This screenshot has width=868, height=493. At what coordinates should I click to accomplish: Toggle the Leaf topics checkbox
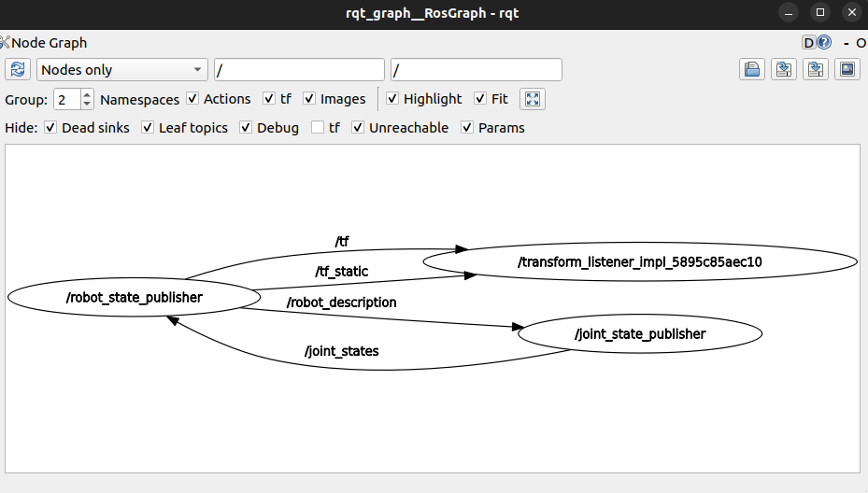[148, 128]
